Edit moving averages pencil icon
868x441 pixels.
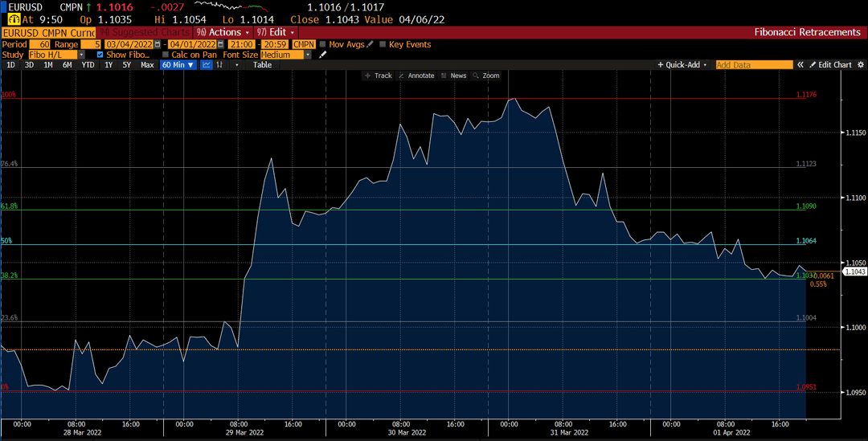click(x=371, y=44)
